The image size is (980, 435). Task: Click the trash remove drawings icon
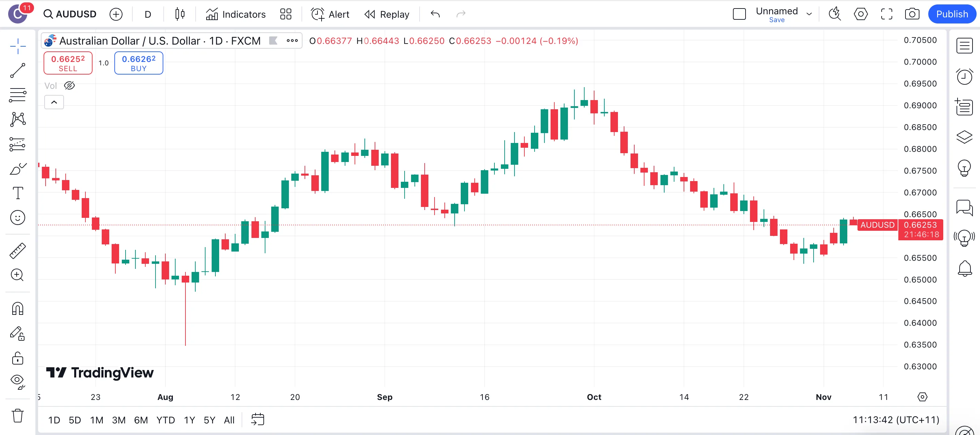click(x=17, y=416)
